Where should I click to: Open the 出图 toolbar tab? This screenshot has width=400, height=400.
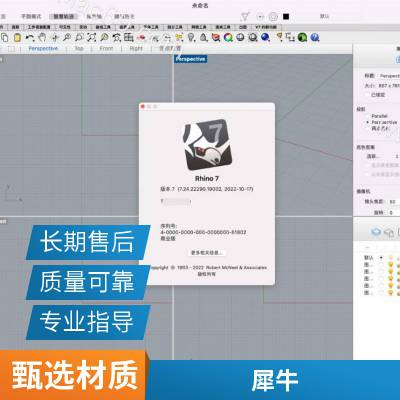click(x=243, y=27)
